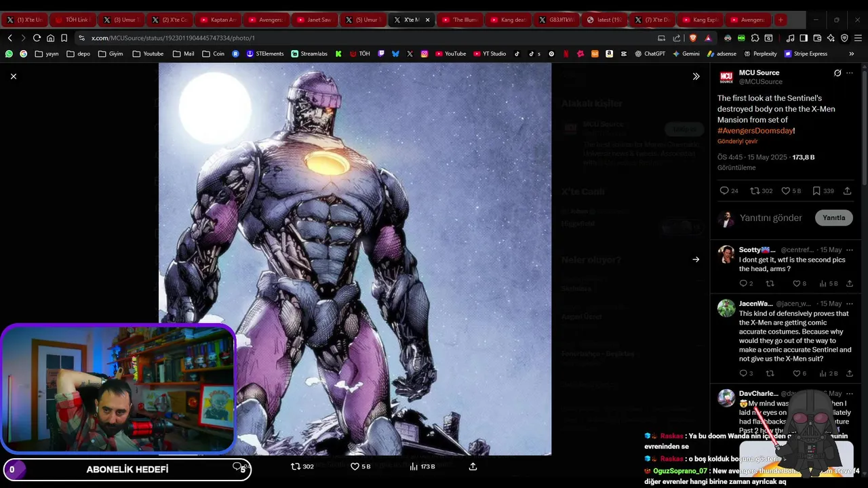Open the Brave Shields icon
This screenshot has width=868, height=488.
coord(692,38)
